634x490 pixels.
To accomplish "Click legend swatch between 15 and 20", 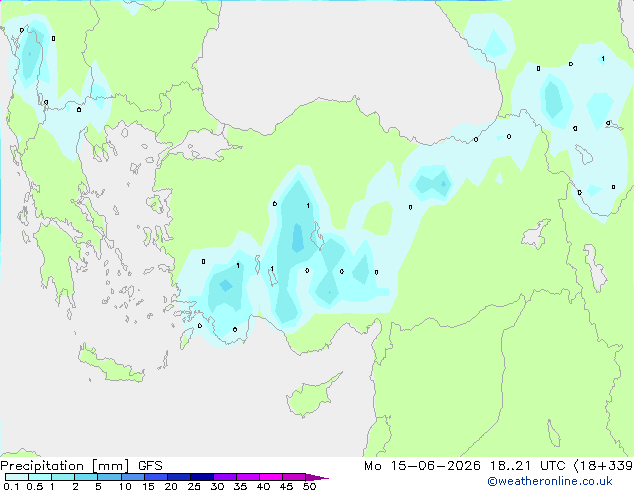I will pos(155,477).
